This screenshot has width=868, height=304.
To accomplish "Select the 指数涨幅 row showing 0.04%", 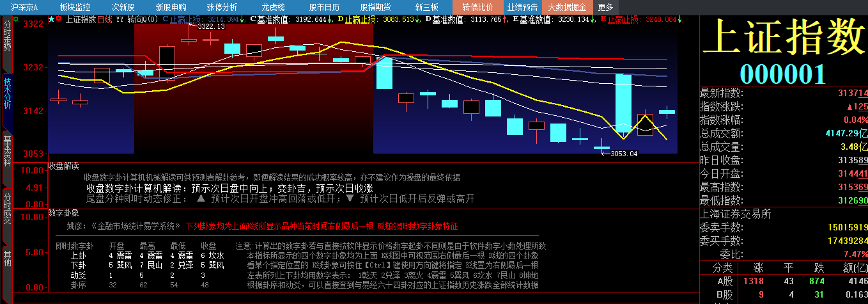I will (784, 120).
